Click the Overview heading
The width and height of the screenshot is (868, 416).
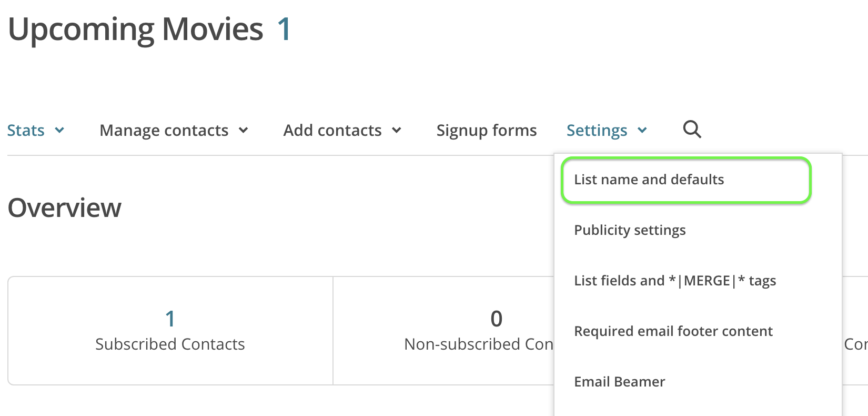click(x=65, y=207)
